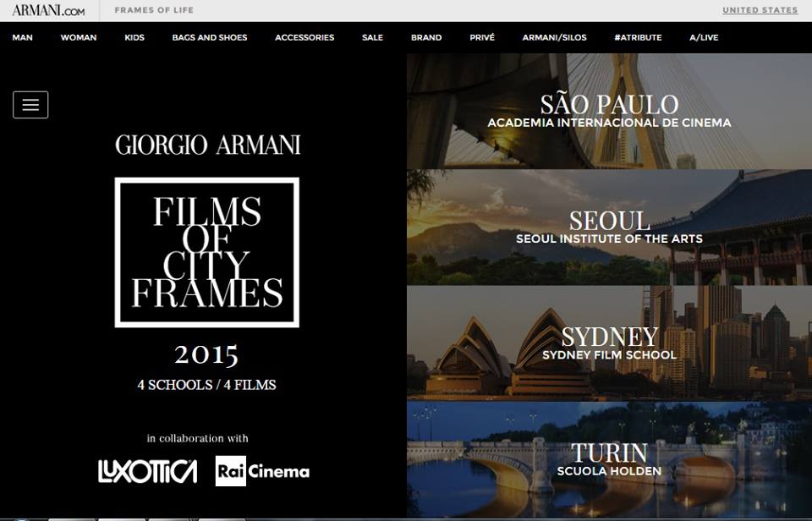Open the WOMAN menu

(x=79, y=37)
